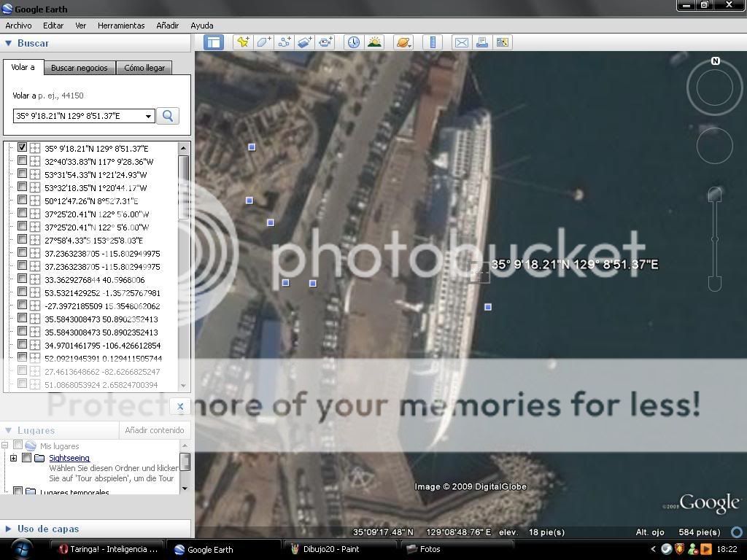
Task: Open the Ayuda menu
Action: (201, 26)
